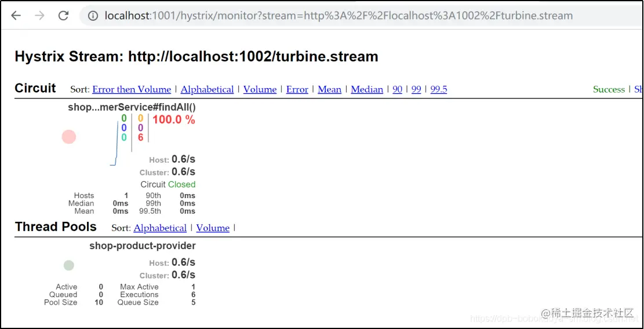Image resolution: width=644 pixels, height=329 pixels.
Task: Sort thread pools by Volume
Action: point(213,228)
